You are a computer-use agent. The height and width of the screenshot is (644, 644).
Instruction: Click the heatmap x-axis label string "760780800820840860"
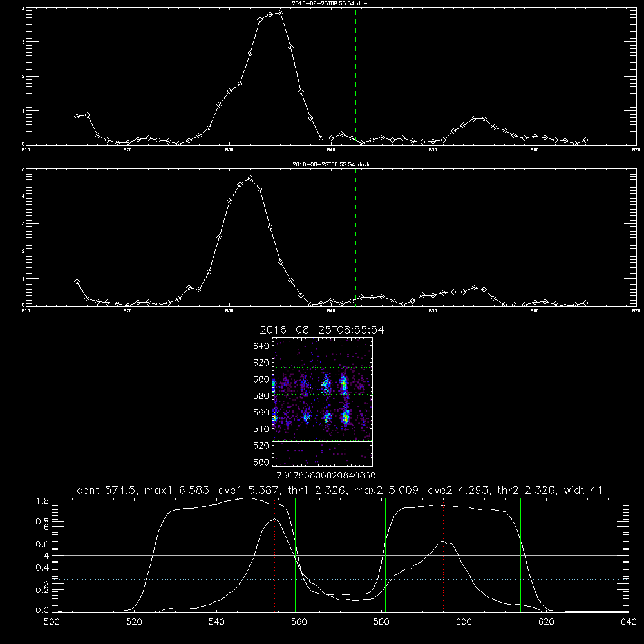point(326,476)
